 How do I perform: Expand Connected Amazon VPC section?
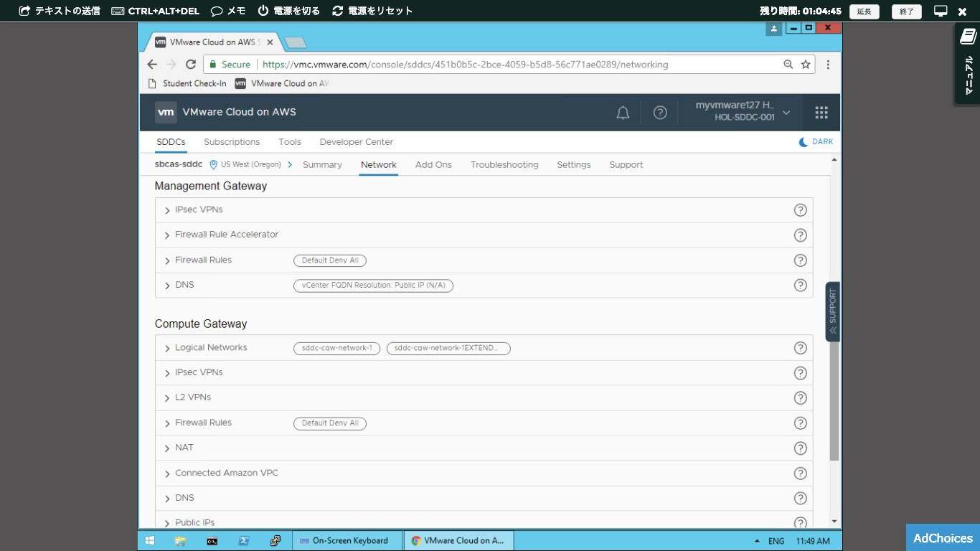pyautogui.click(x=167, y=474)
